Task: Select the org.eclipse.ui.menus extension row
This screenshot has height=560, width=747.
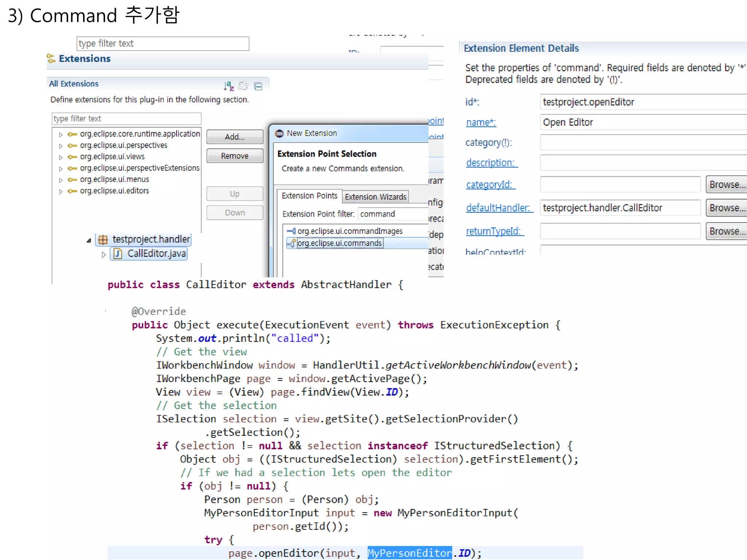Action: (115, 179)
